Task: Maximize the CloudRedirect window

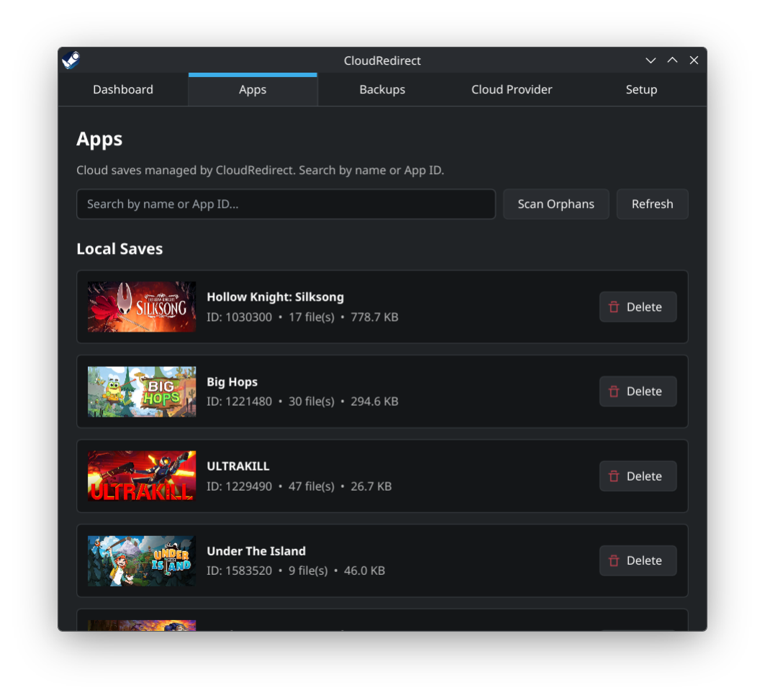Action: click(672, 60)
